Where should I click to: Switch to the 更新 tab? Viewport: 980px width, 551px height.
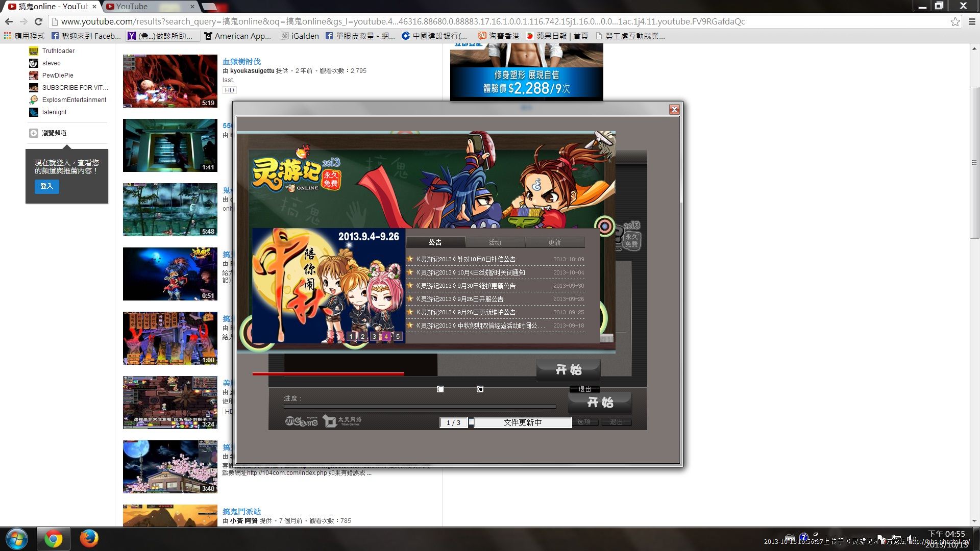[554, 242]
